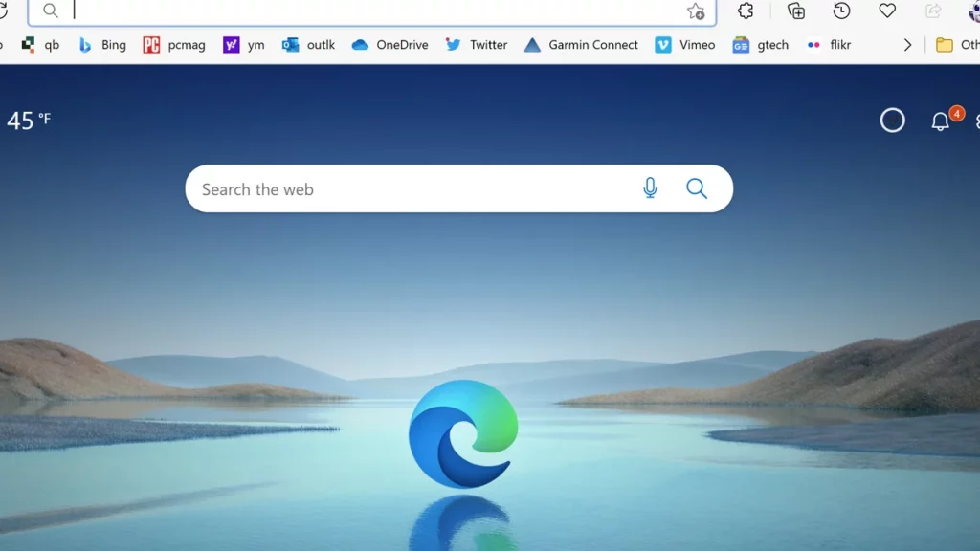Click the heart icon in toolbar
Image resolution: width=980 pixels, height=551 pixels.
887,11
